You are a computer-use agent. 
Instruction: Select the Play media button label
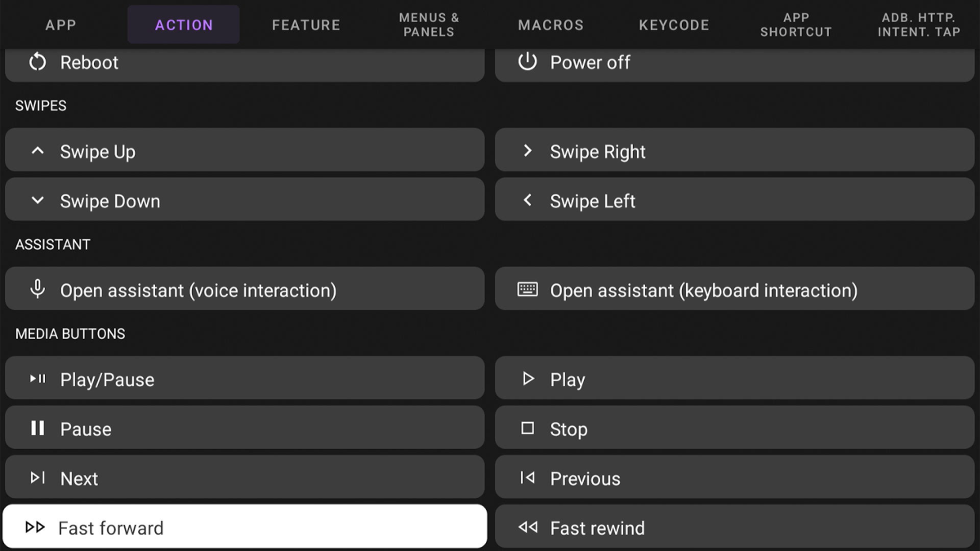pos(568,380)
